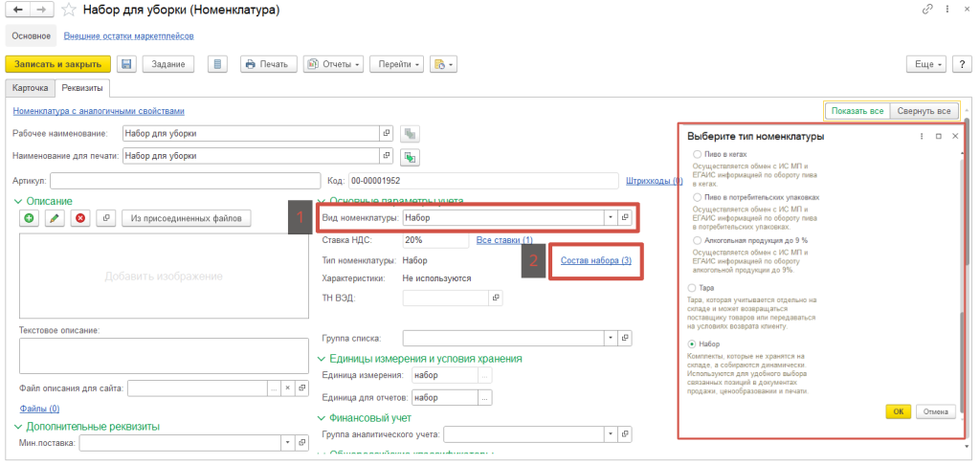Click the green add image icon
This screenshot has height=465, width=980.
[30, 218]
